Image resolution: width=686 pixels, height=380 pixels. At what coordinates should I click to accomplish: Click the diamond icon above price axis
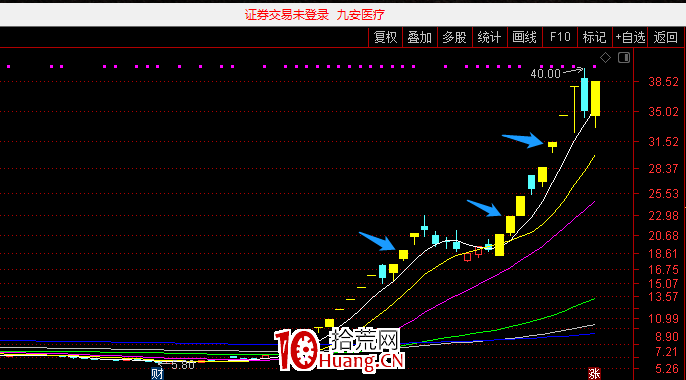(606, 57)
